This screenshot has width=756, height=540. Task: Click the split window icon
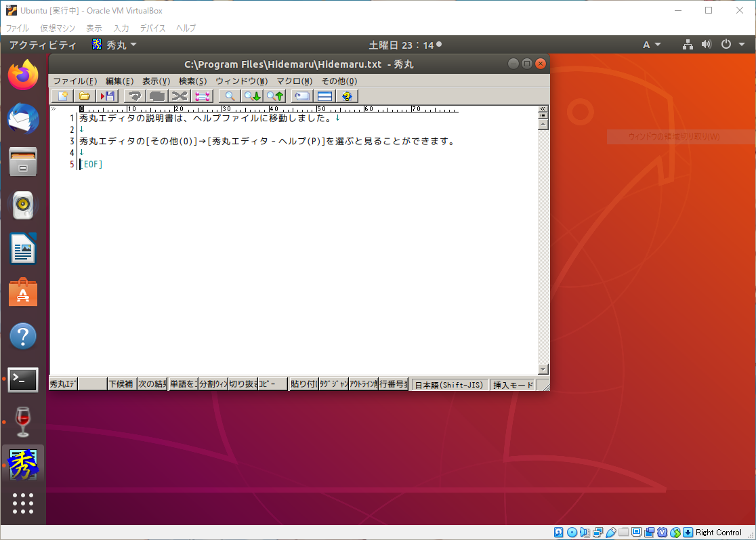(x=324, y=96)
